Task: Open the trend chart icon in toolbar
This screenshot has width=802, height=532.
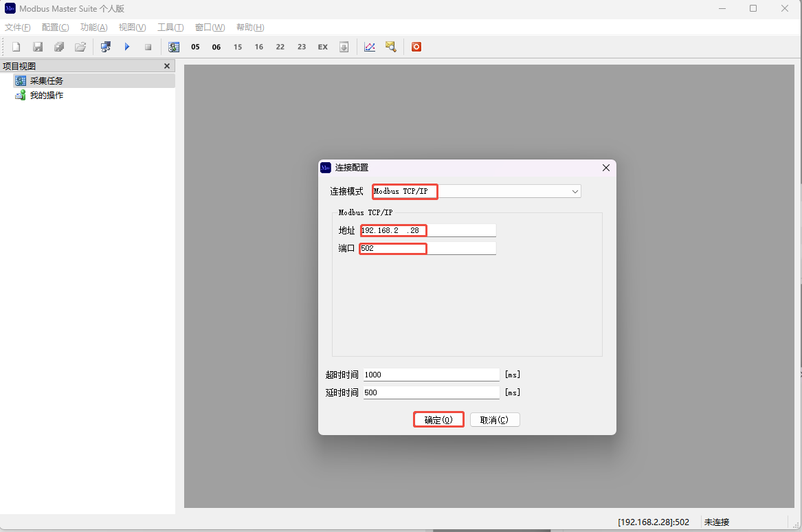Action: 370,47
